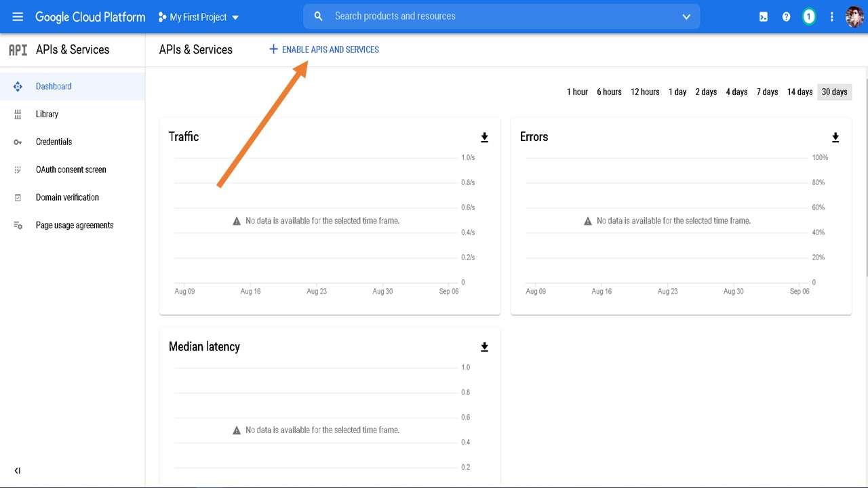The height and width of the screenshot is (488, 868).
Task: Download the Traffic chart data
Action: 484,137
